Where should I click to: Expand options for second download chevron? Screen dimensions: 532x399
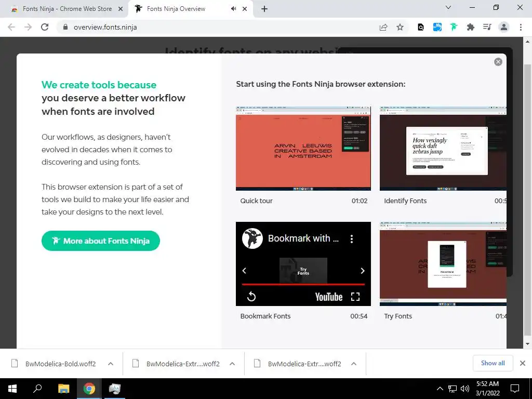point(232,364)
